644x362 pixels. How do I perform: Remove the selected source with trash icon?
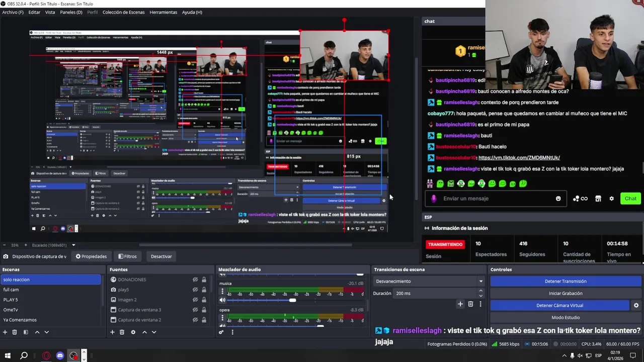click(122, 332)
